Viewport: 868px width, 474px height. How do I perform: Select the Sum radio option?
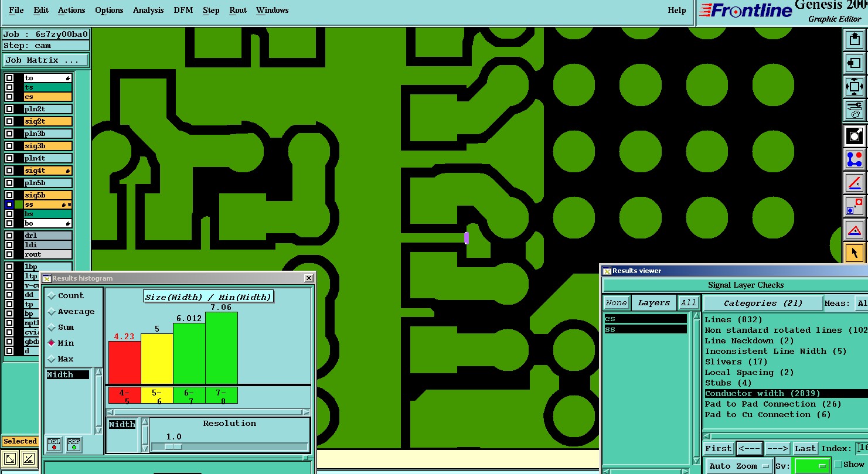(52, 328)
